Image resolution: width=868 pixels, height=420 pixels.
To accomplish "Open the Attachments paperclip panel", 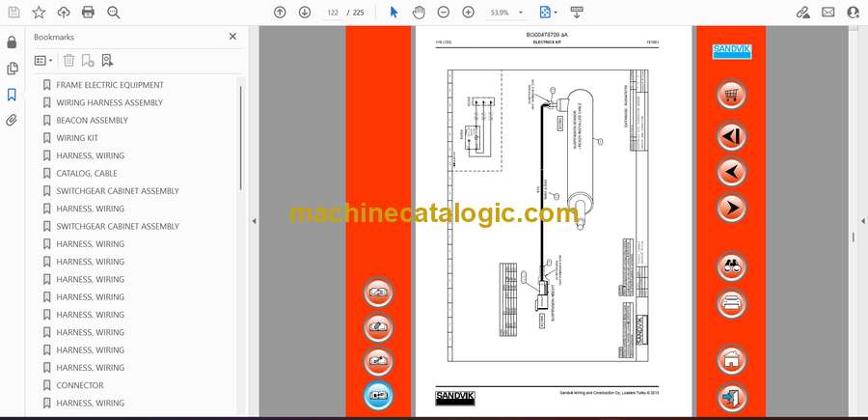I will [12, 121].
